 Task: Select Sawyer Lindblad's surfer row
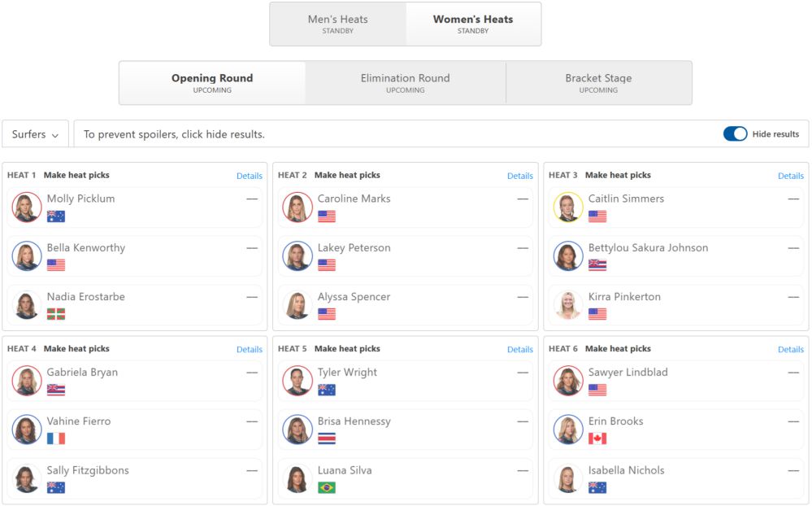click(675, 381)
